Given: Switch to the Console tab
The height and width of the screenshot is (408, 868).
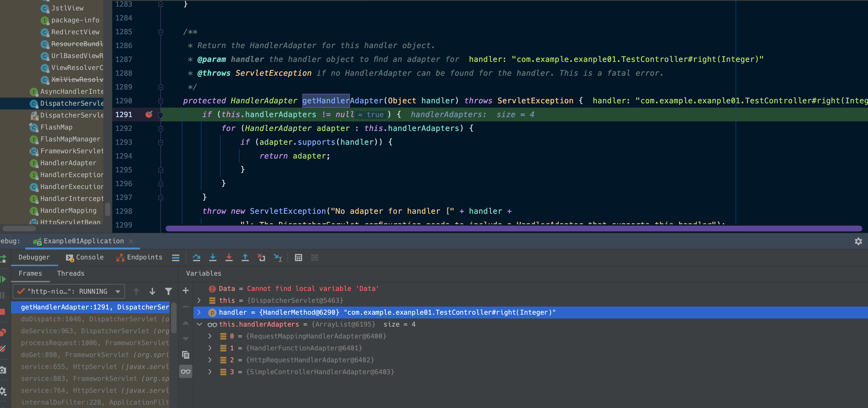Looking at the screenshot, I should click(x=85, y=257).
